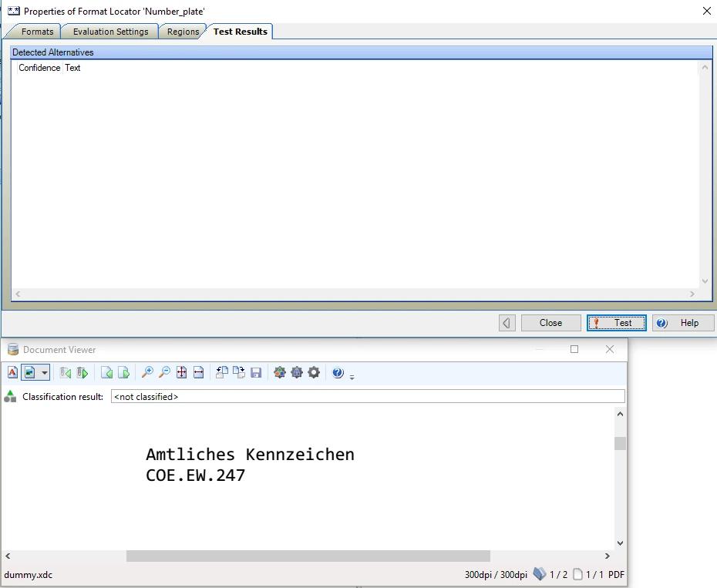Open the dropdown arrow beside the image mode button

[x=45, y=373]
